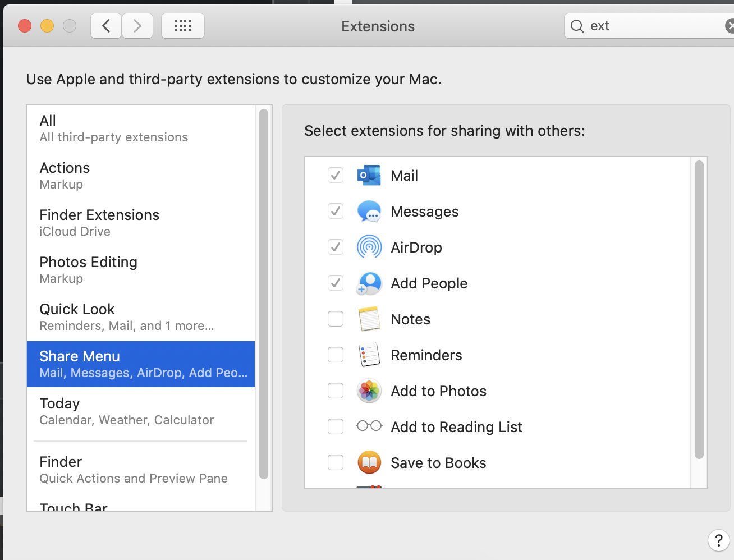This screenshot has height=560, width=734.
Task: Click the Reminders list icon
Action: pyautogui.click(x=369, y=355)
